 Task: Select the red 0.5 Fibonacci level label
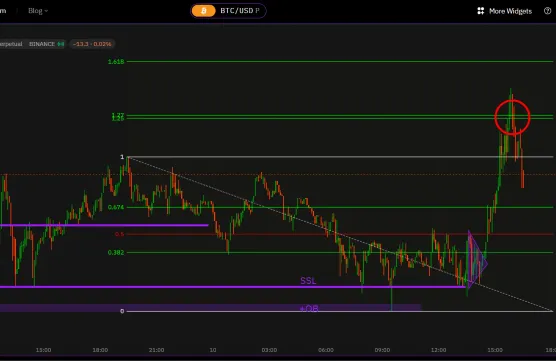tap(119, 234)
